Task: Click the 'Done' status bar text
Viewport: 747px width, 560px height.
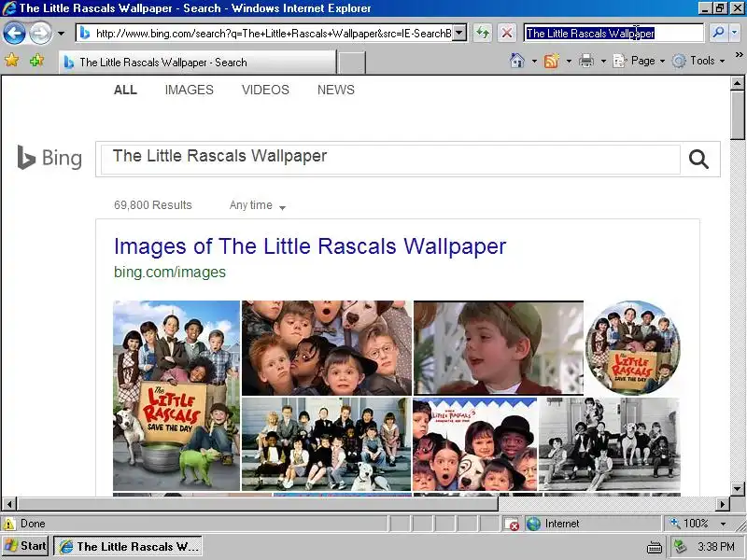Action: pos(33,524)
